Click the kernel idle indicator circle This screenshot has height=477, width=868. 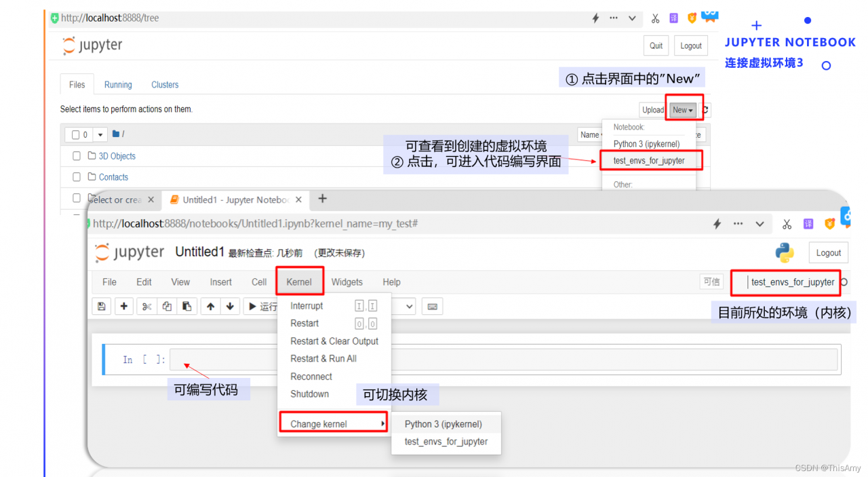pyautogui.click(x=844, y=282)
